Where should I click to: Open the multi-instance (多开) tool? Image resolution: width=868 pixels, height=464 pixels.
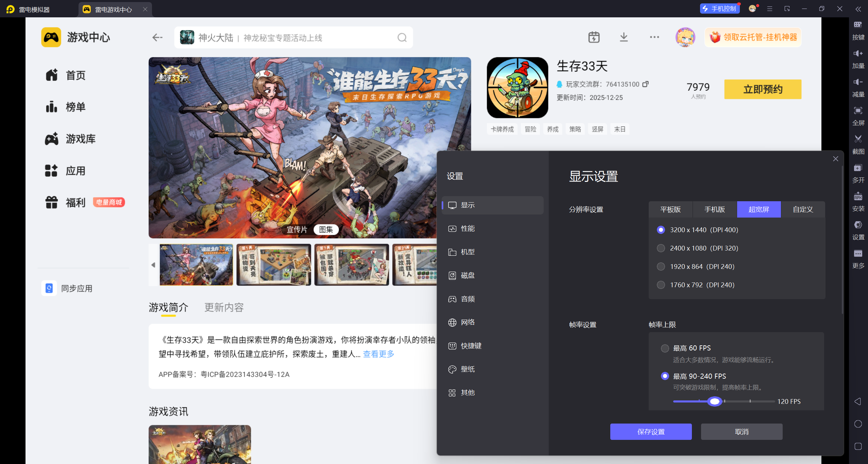858,168
